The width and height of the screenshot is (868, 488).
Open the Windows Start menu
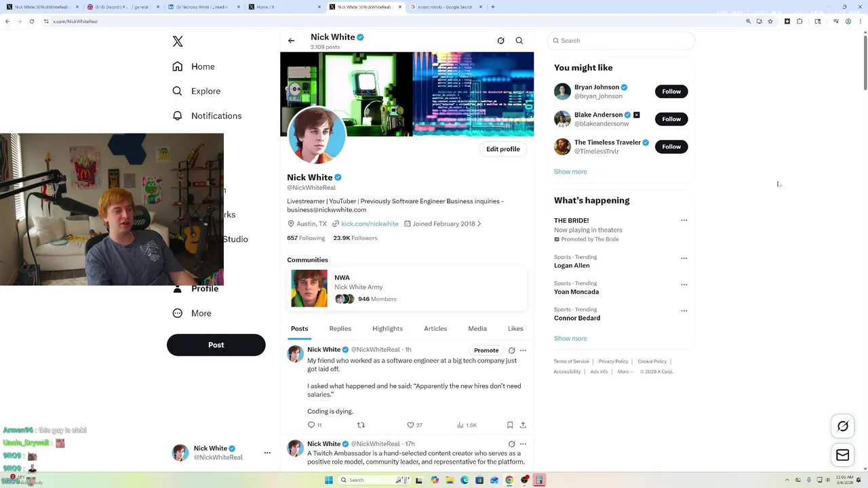329,480
